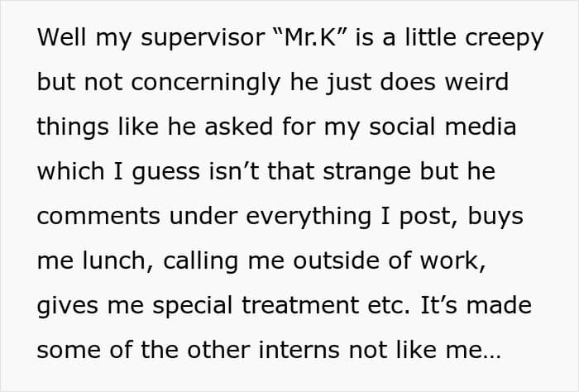579x392 pixels.
Task: Click the phrase "social media"
Action: (x=443, y=126)
